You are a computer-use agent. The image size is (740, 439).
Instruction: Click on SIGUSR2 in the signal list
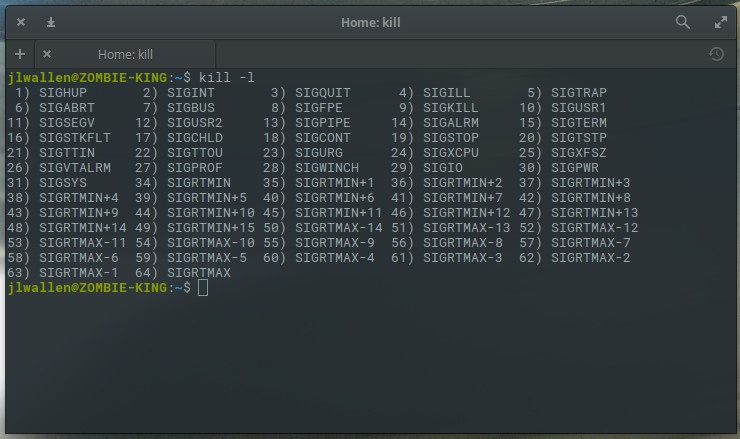click(194, 123)
